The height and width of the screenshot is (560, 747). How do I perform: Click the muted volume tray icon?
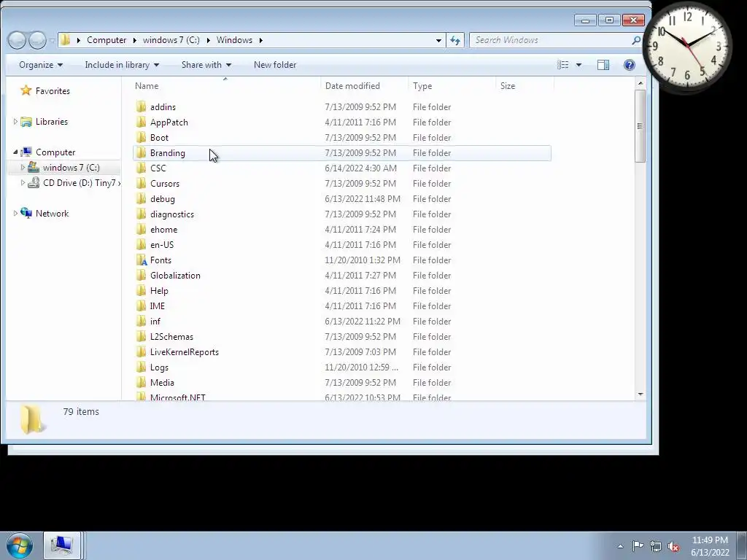pyautogui.click(x=673, y=546)
